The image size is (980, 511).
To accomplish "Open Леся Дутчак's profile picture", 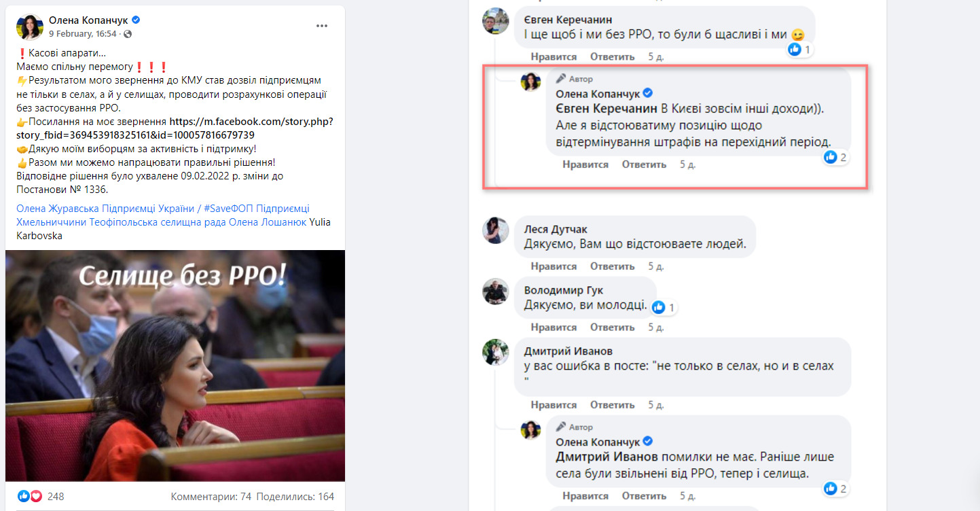I will pos(495,231).
